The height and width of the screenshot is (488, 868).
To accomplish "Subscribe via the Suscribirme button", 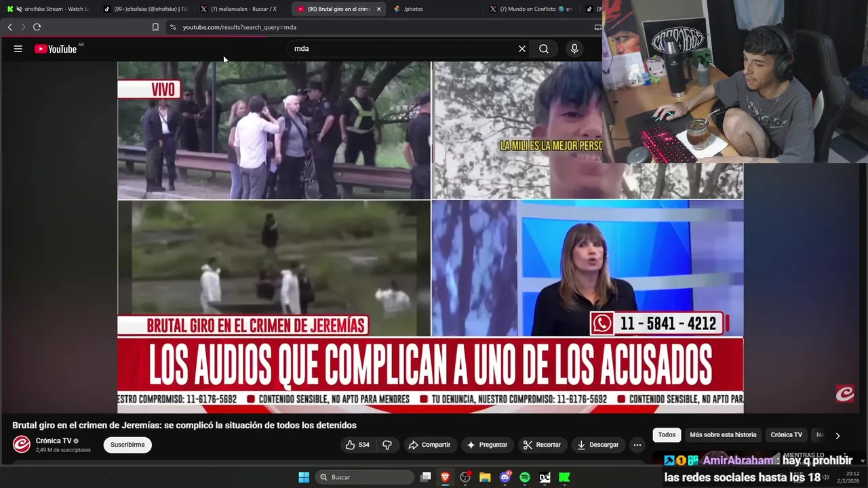I will tap(127, 445).
